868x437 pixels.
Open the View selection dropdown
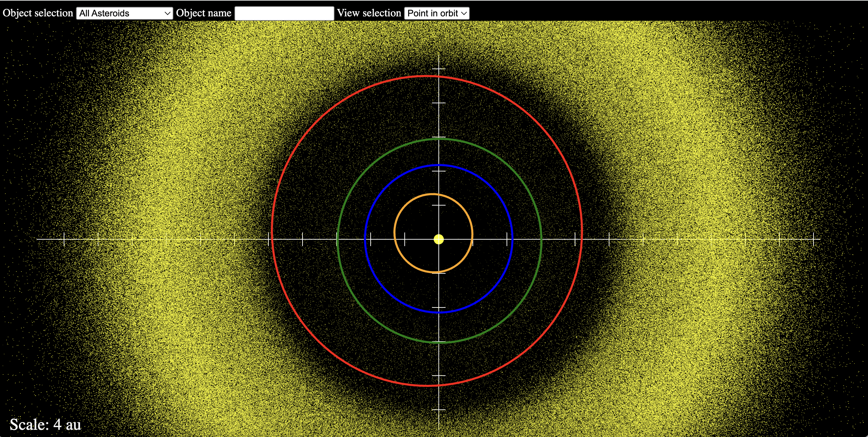coord(436,13)
